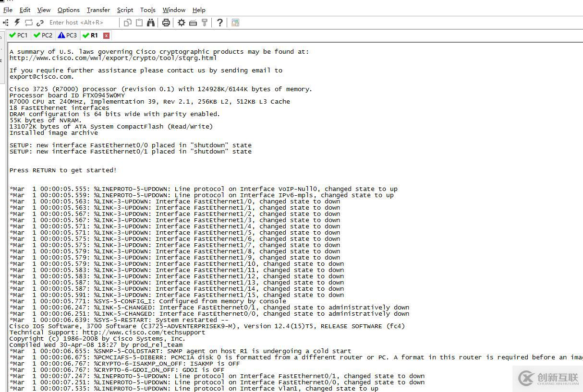Click the Connect in Tab chain icon
The image size is (583, 392).
[x=40, y=23]
